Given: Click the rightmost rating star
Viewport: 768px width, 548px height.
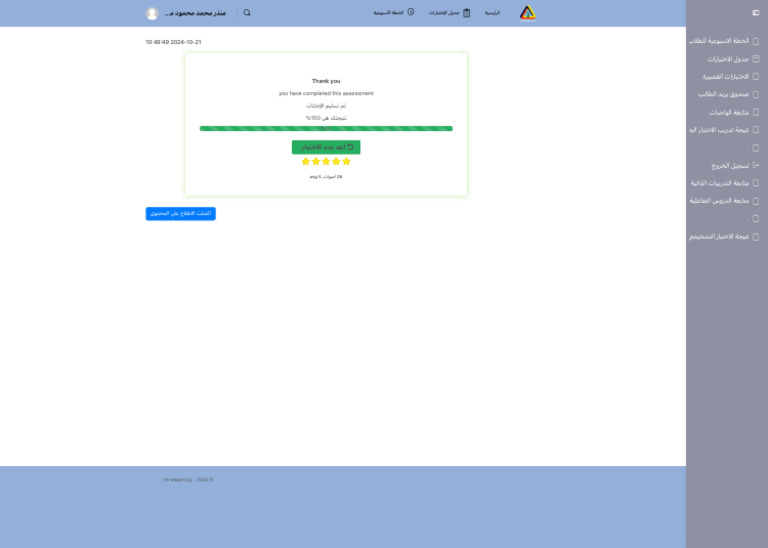Looking at the screenshot, I should pyautogui.click(x=346, y=162).
